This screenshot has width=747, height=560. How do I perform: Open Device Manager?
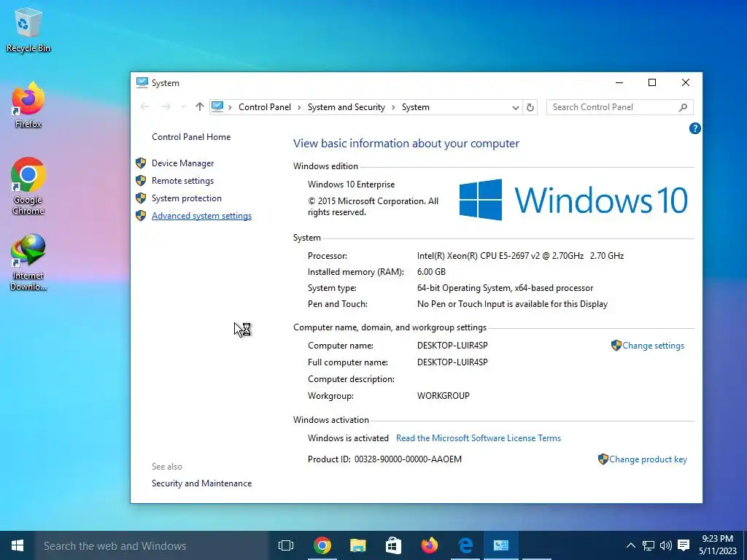tap(182, 163)
